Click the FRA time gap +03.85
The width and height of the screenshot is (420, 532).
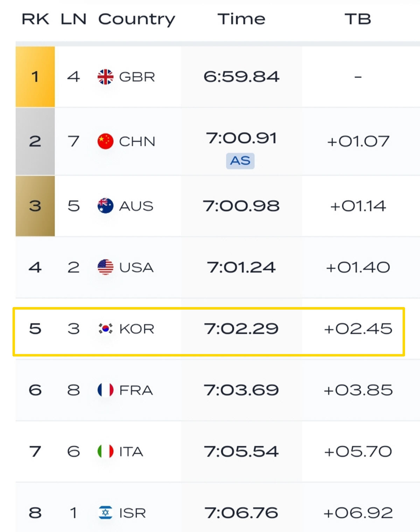[x=358, y=390]
